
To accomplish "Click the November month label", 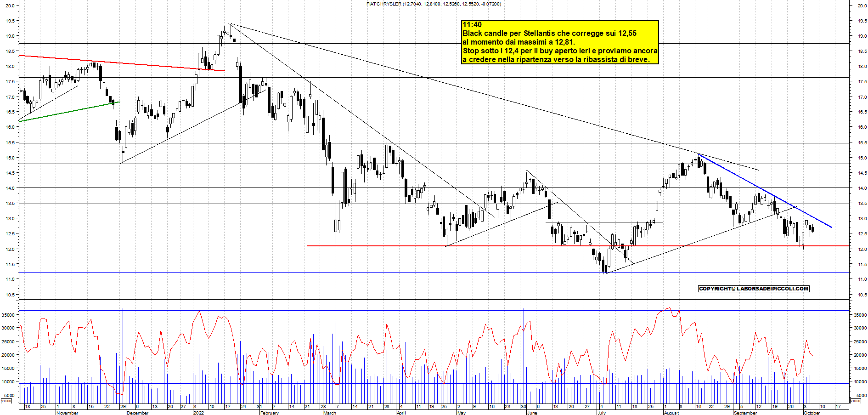I will (x=67, y=413).
